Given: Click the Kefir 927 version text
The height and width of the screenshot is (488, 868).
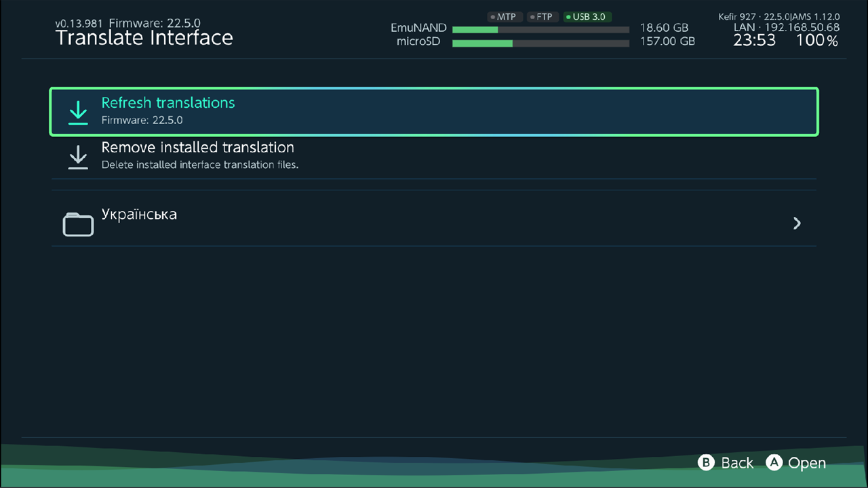Looking at the screenshot, I should coord(779,16).
